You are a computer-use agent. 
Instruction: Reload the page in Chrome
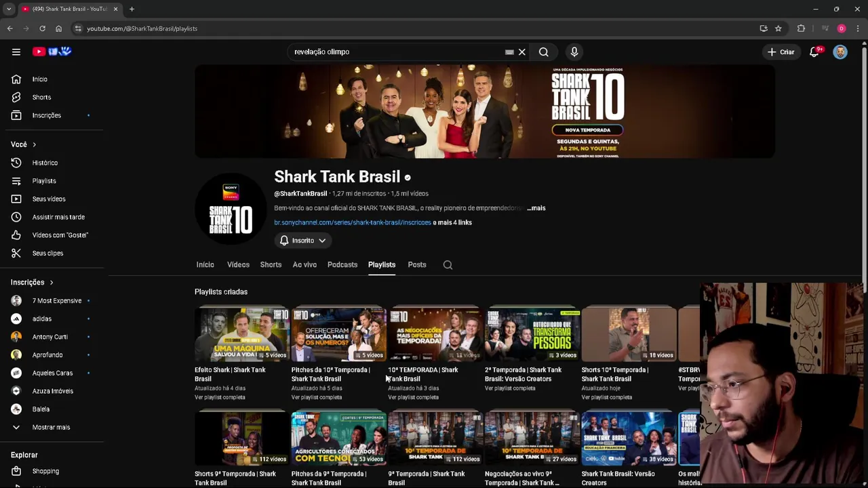(x=42, y=28)
